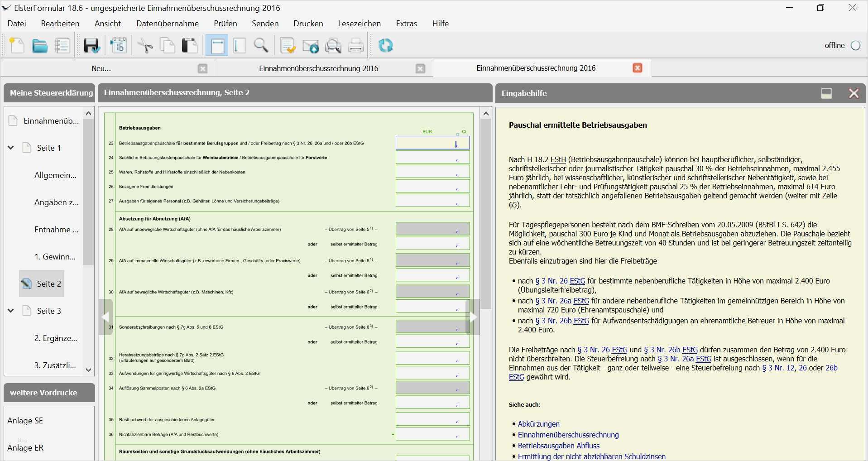The image size is (868, 461).
Task: Open the Abkürzungen help link
Action: tap(538, 424)
